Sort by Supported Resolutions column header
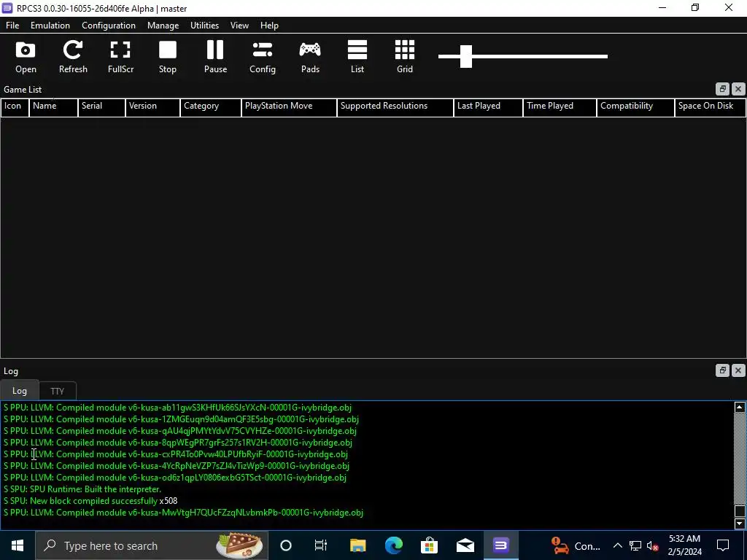The height and width of the screenshot is (560, 747). pyautogui.click(x=395, y=106)
